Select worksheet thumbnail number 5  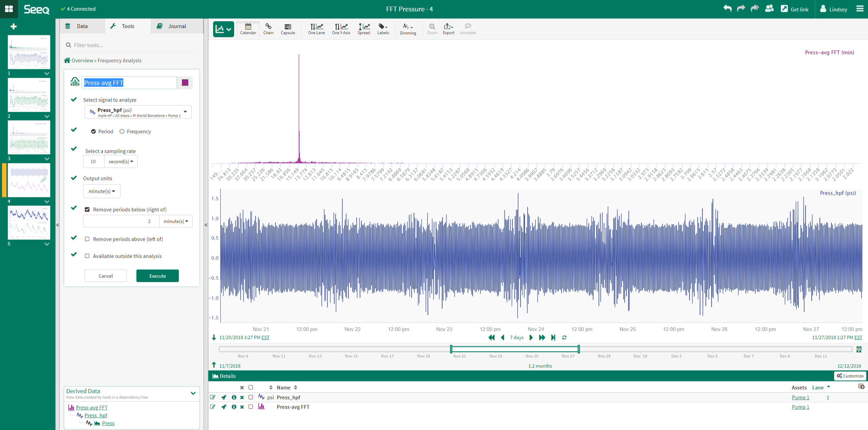coord(29,222)
